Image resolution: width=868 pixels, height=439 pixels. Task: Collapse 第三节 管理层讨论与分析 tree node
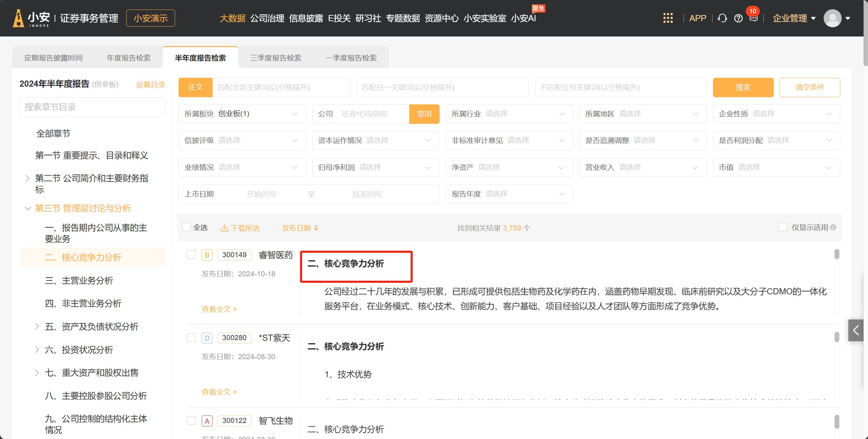click(x=27, y=208)
